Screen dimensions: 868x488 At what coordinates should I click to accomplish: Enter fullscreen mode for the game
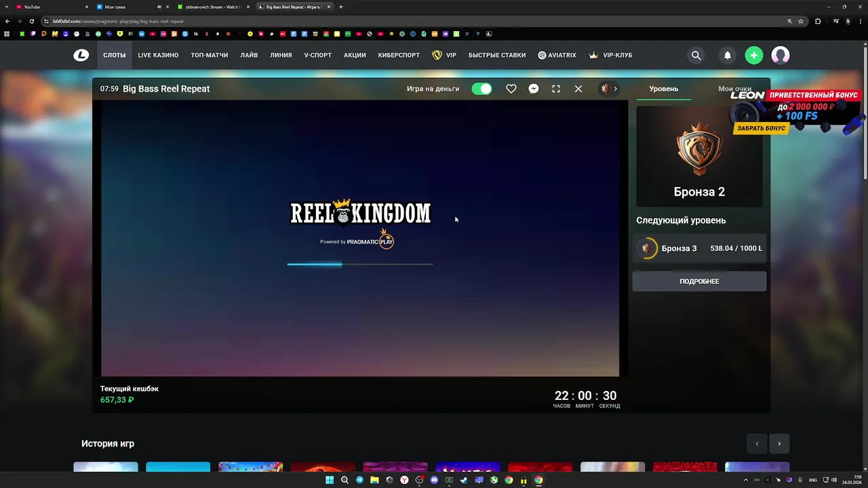click(556, 89)
